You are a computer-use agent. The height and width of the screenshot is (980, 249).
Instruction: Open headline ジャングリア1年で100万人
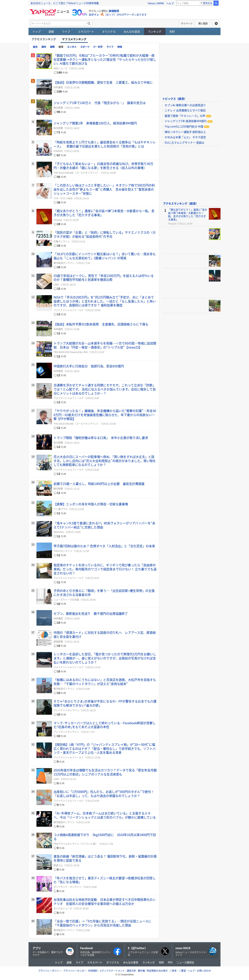click(99, 103)
